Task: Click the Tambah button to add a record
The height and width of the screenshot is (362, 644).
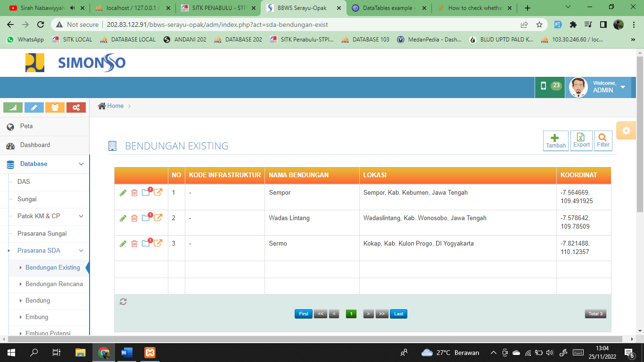Action: click(x=556, y=141)
